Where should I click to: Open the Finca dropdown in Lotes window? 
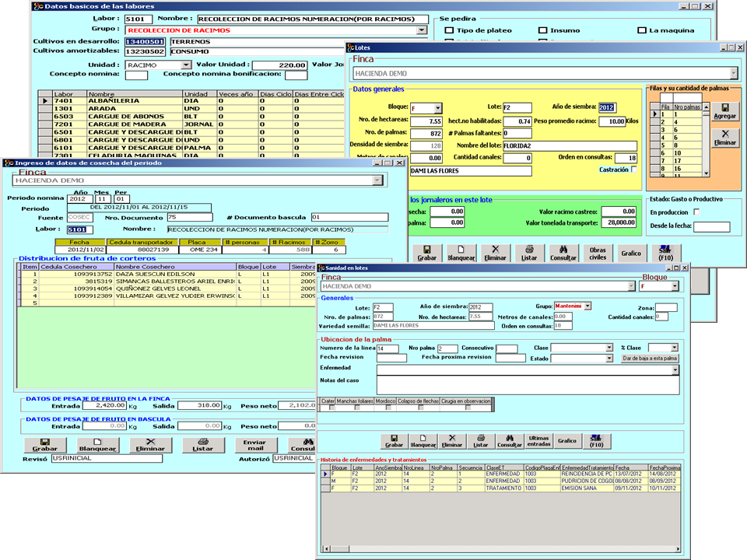pyautogui.click(x=733, y=73)
